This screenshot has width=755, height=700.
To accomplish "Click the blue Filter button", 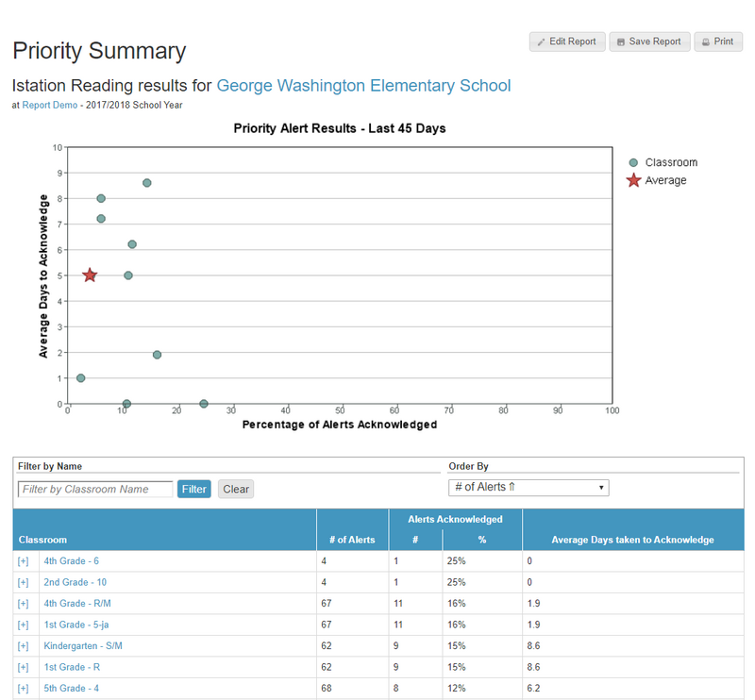I will (194, 489).
